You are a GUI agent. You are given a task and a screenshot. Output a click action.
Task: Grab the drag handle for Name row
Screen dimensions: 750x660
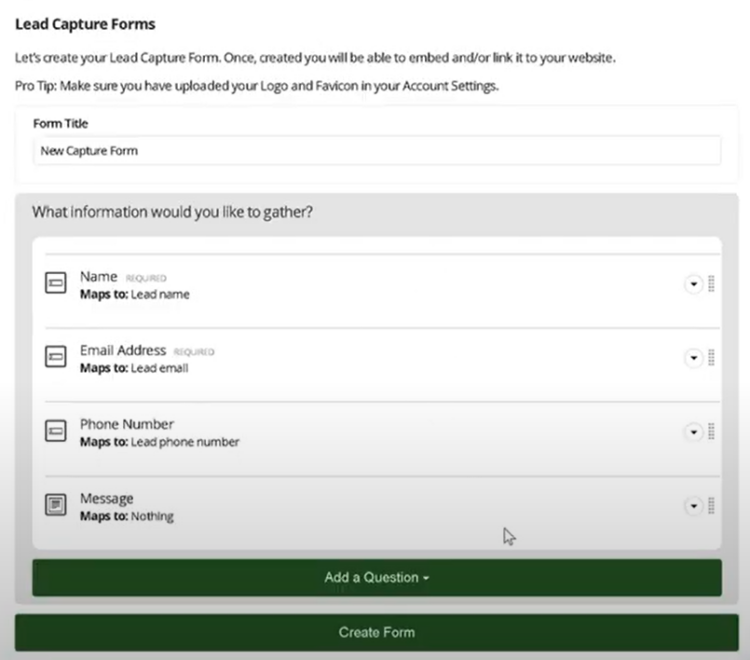pyautogui.click(x=711, y=284)
